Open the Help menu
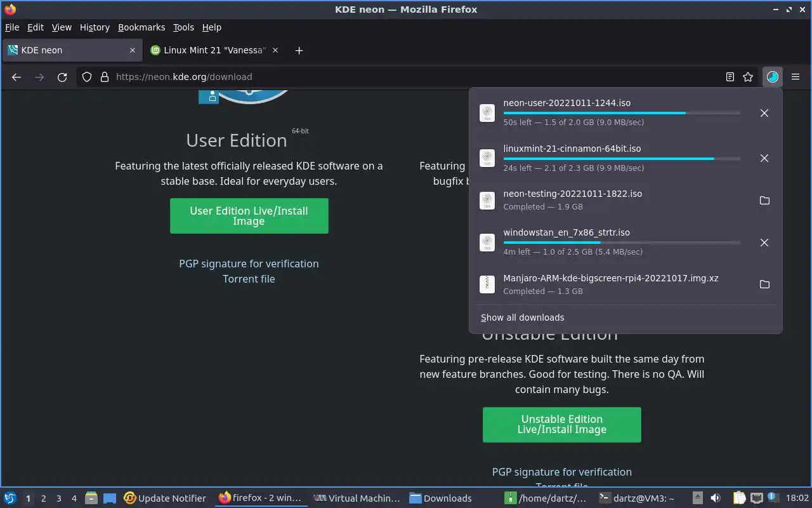The height and width of the screenshot is (508, 812). click(211, 27)
